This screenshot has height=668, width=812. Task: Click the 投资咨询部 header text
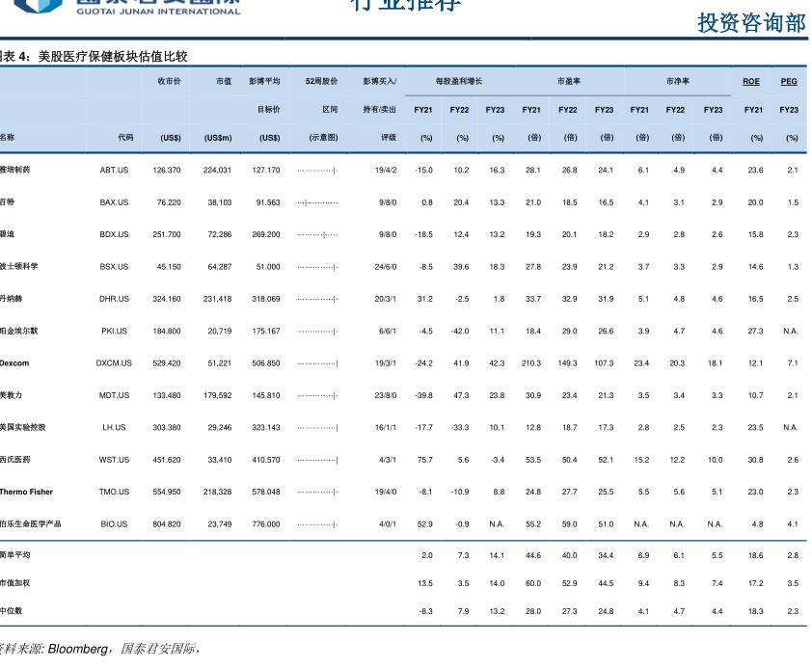(x=751, y=23)
